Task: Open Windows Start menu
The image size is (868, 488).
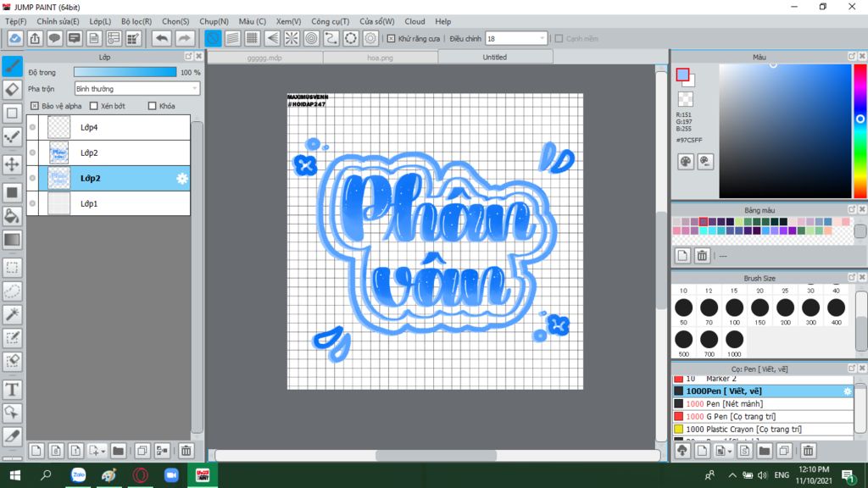Action: [x=15, y=475]
